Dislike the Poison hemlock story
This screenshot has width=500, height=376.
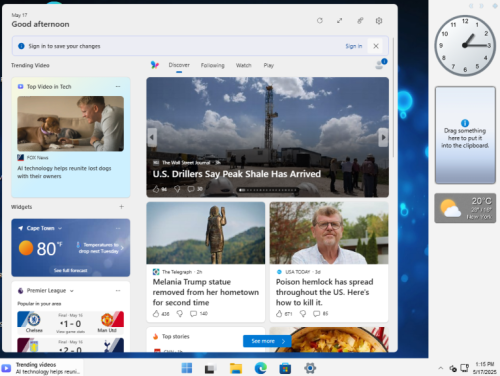pos(303,314)
